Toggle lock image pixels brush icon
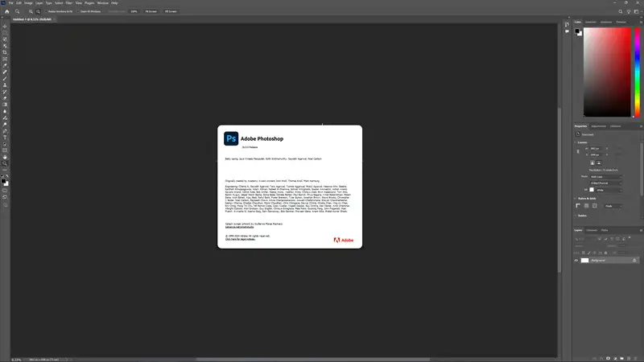This screenshot has width=644, height=362. pos(589,253)
